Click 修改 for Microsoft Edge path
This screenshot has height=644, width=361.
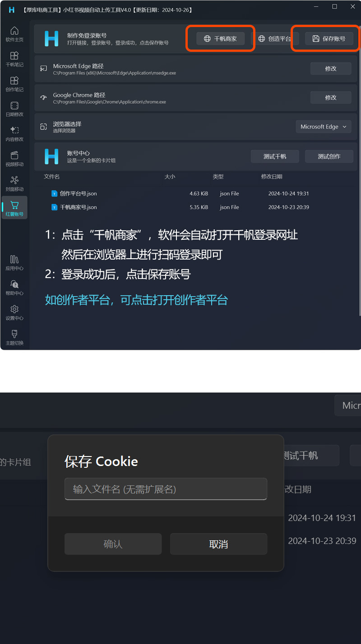click(331, 69)
